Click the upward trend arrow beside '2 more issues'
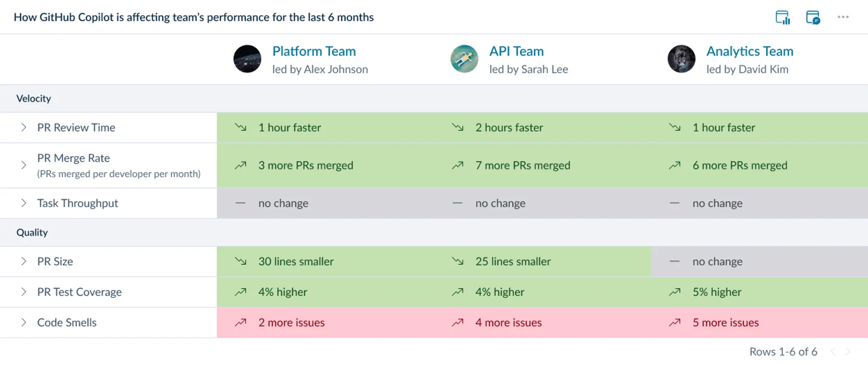The height and width of the screenshot is (365, 868). click(240, 322)
